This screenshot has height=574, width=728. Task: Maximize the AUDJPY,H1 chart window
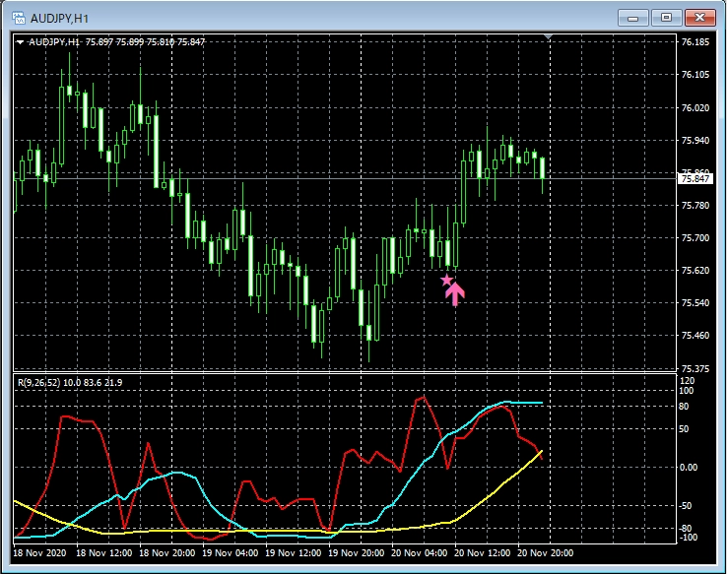667,17
